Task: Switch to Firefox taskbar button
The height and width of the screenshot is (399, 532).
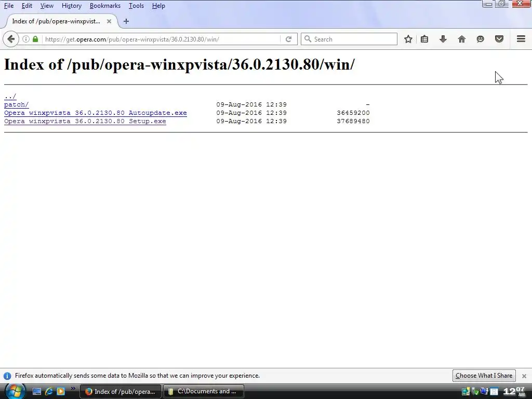Action: point(121,392)
